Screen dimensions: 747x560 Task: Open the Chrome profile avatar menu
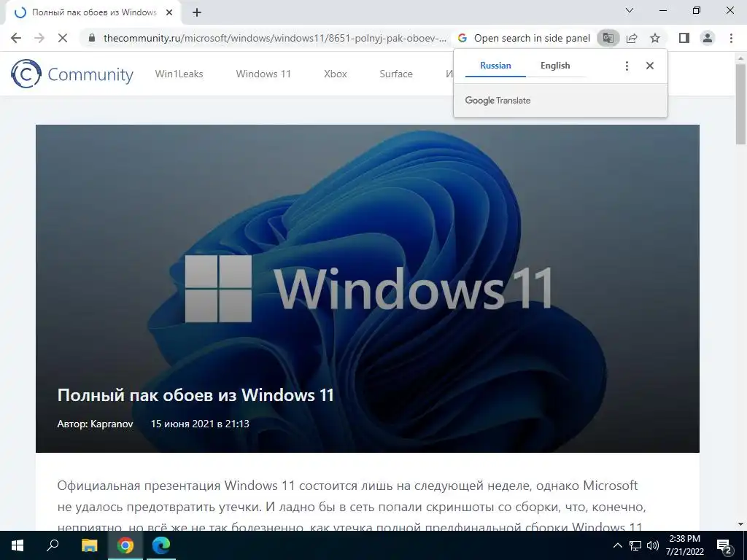pyautogui.click(x=708, y=38)
